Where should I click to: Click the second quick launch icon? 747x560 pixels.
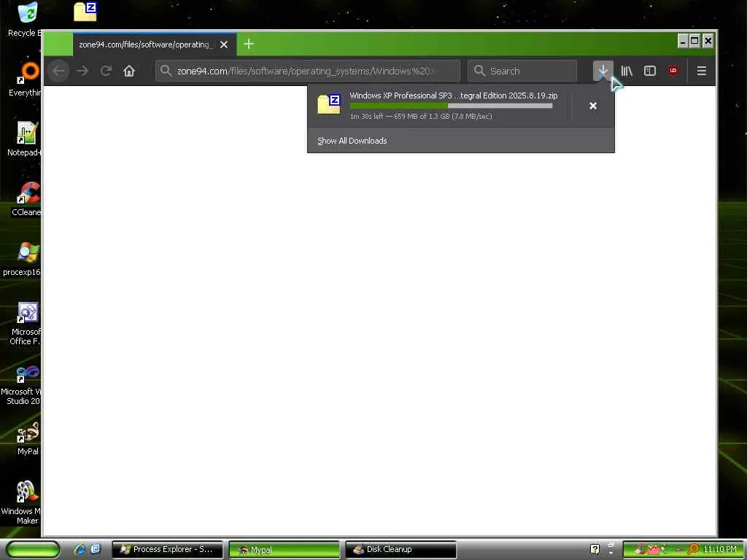point(96,549)
